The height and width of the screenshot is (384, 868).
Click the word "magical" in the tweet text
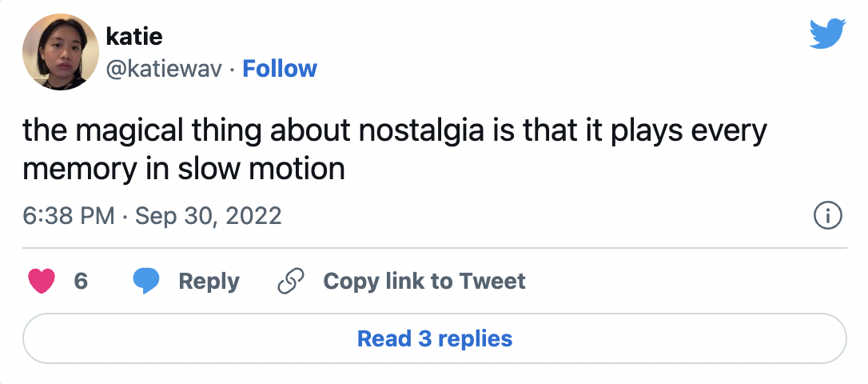pos(127,132)
